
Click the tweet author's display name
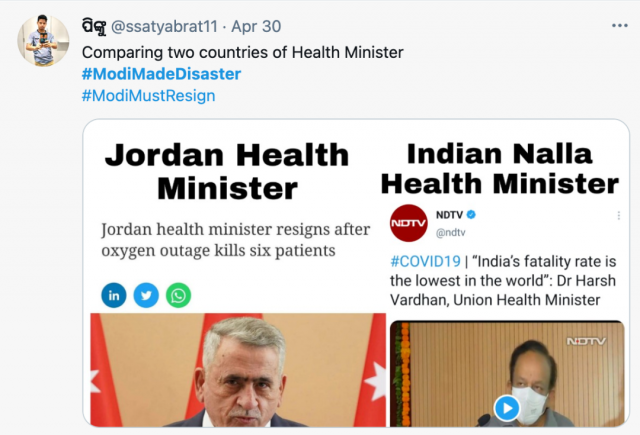coord(94,27)
